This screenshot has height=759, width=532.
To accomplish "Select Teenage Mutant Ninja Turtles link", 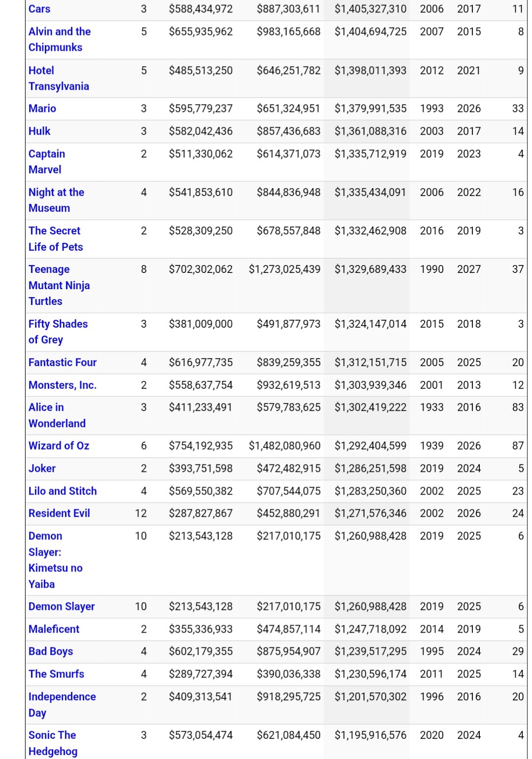I will (x=49, y=269).
